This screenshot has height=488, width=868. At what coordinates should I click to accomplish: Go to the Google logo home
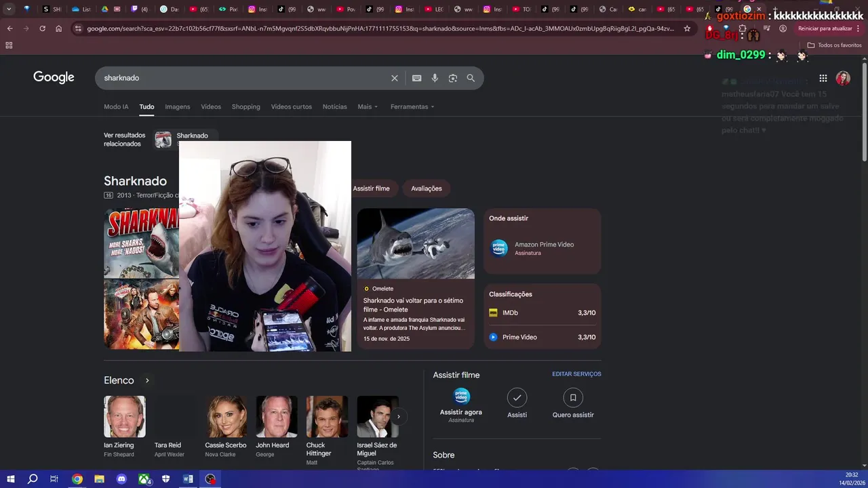click(x=54, y=77)
